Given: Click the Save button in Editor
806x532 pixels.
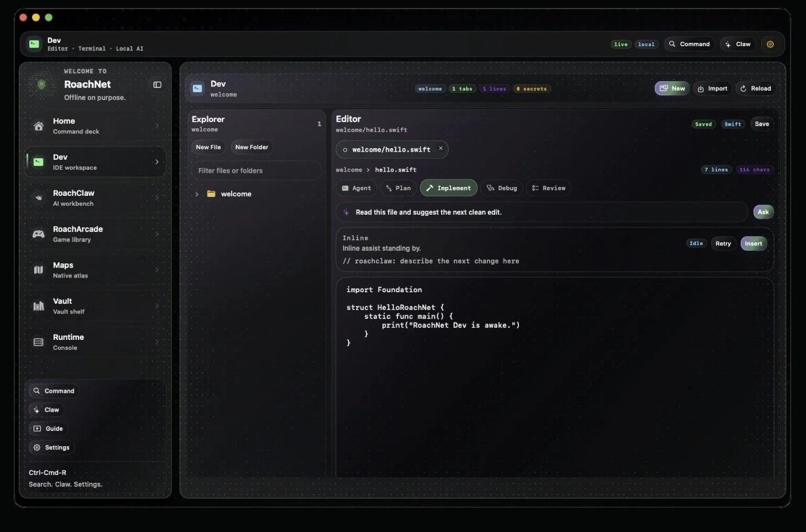Looking at the screenshot, I should 762,124.
